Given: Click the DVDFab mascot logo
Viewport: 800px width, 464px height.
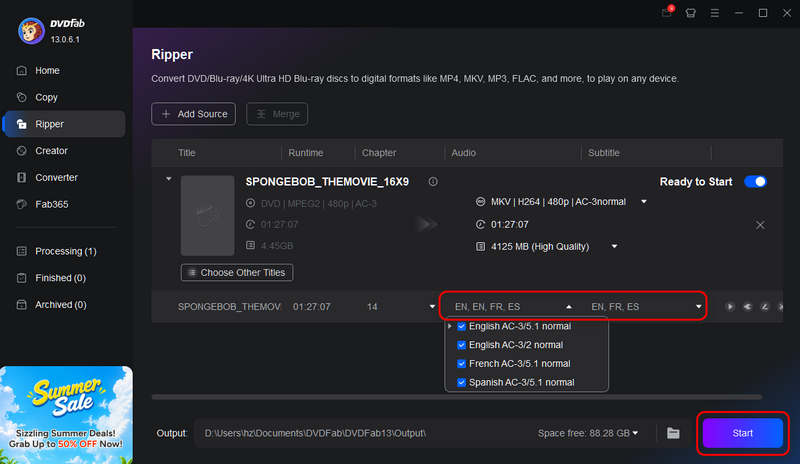Looking at the screenshot, I should point(31,31).
